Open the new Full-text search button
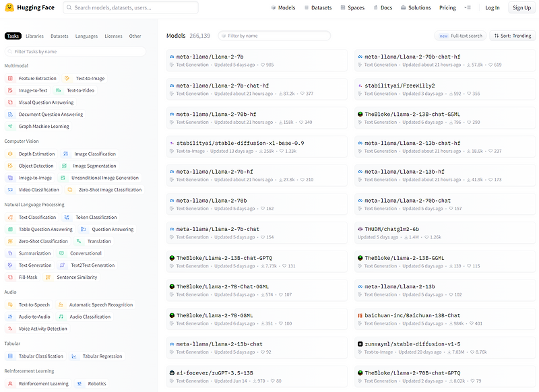 coord(460,36)
